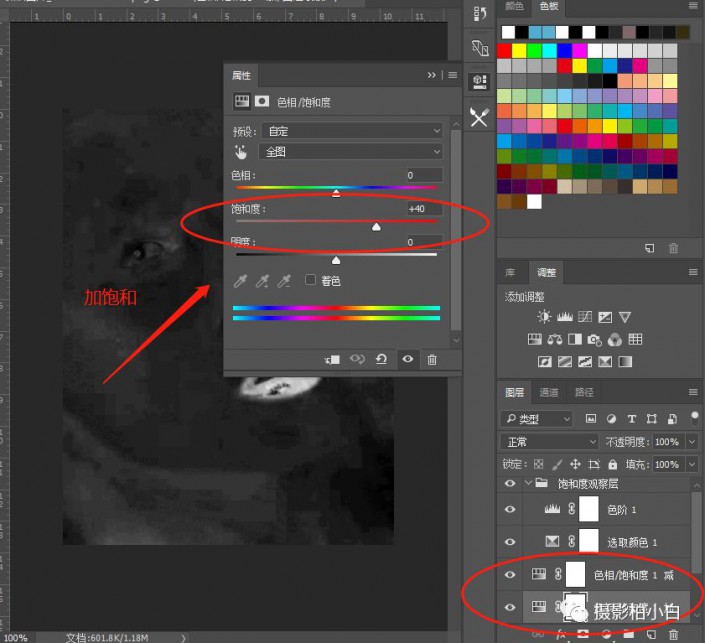Collapse the 饱和度观察层 layer group
Viewport: 705px width, 643px height.
528,483
